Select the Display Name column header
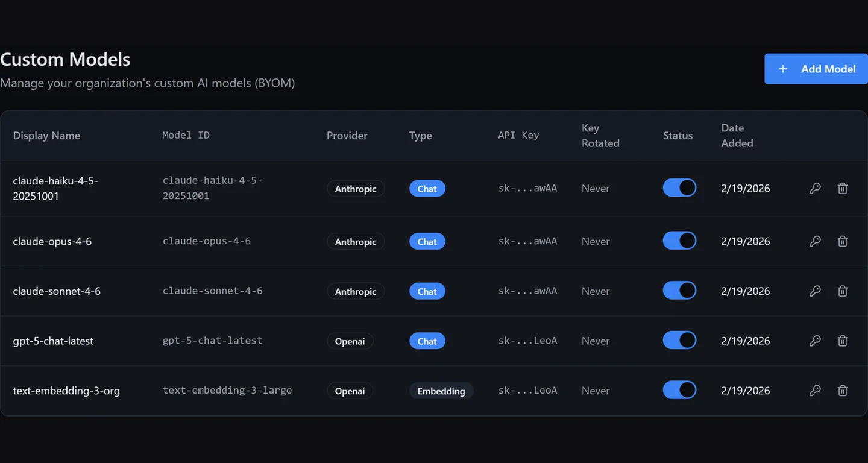 coord(46,136)
